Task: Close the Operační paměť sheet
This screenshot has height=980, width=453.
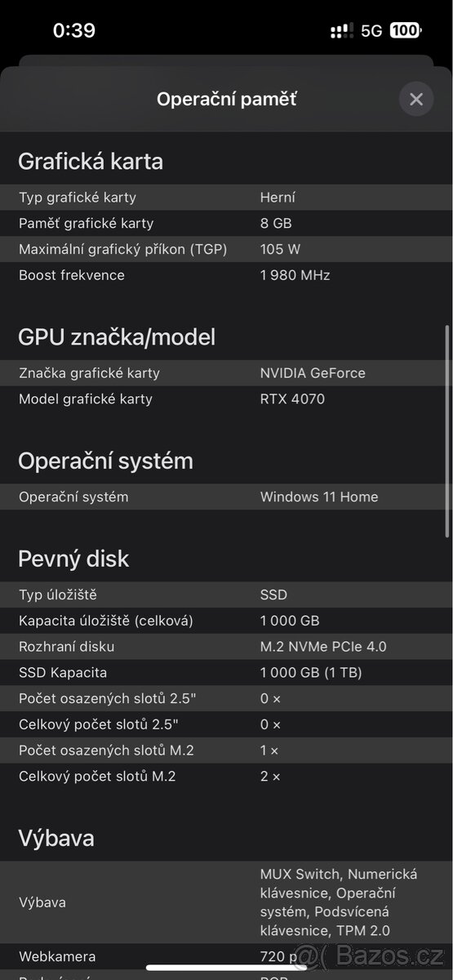Action: coord(416,100)
